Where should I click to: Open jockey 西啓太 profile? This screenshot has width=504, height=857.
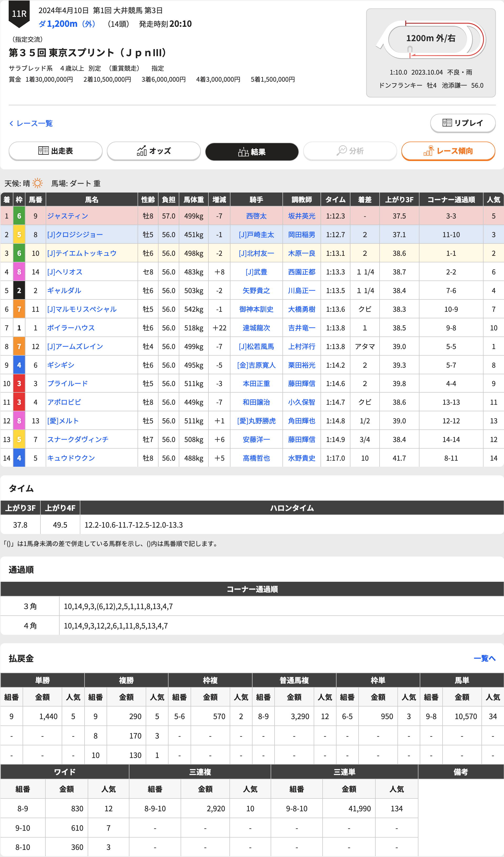[256, 216]
